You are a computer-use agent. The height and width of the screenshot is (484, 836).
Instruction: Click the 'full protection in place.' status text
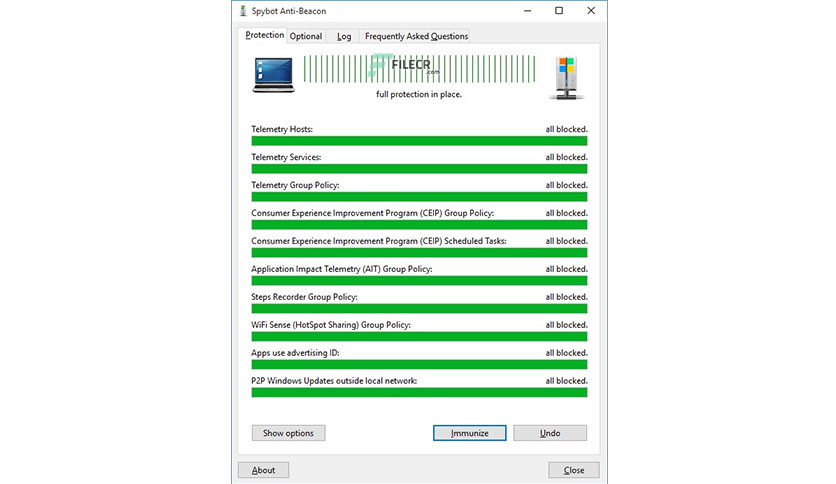pyautogui.click(x=419, y=94)
